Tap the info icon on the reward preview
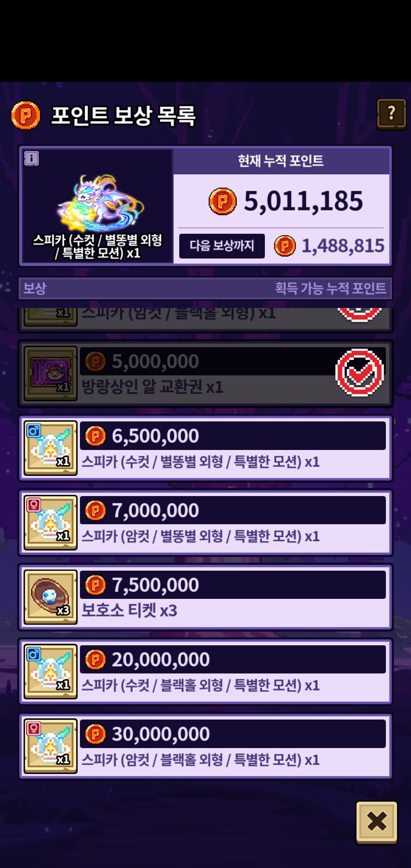Image resolution: width=411 pixels, height=868 pixels. (32, 158)
